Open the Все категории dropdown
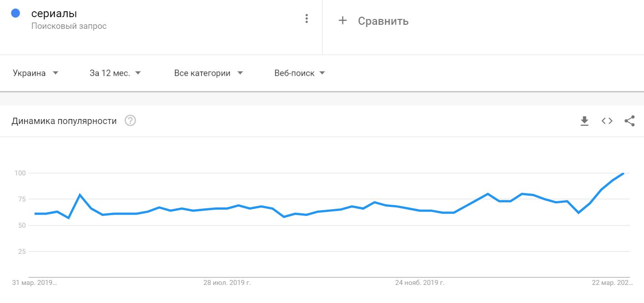 click(209, 73)
